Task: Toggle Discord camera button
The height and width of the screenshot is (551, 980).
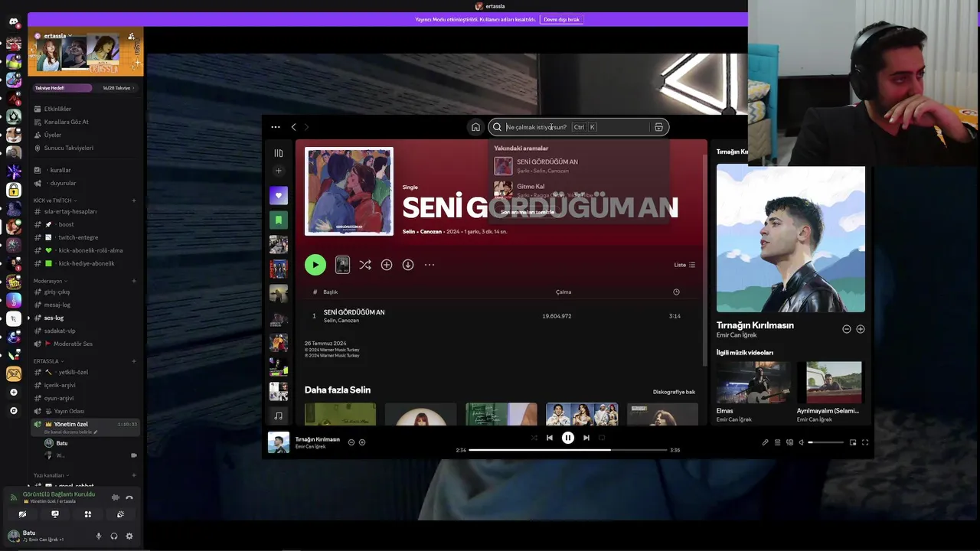Action: (22, 514)
